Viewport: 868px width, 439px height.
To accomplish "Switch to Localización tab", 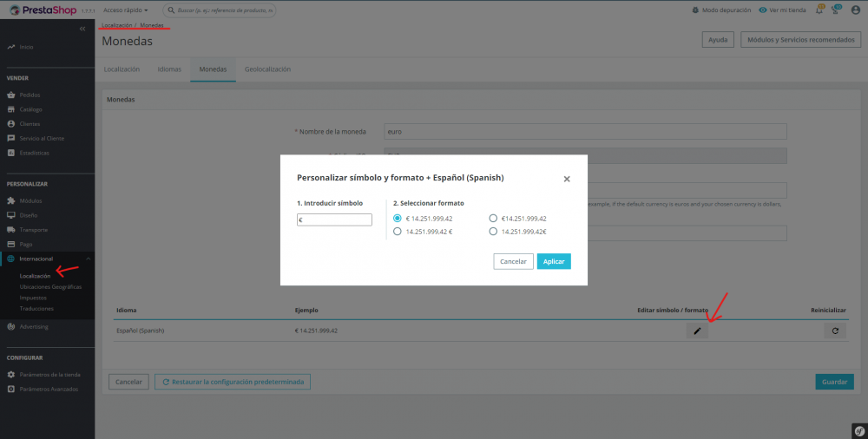I will [x=122, y=69].
